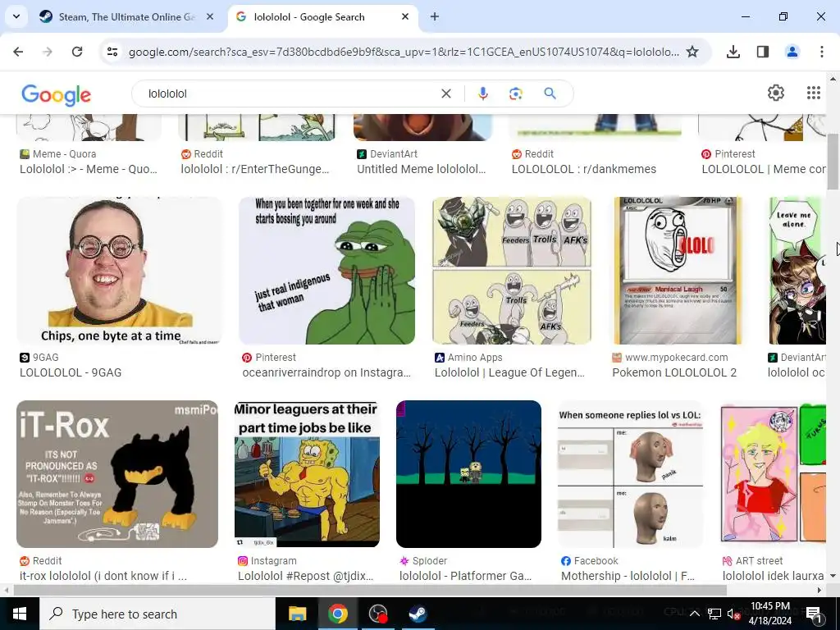Open the Sploder platformer game image
This screenshot has width=840, height=630.
[x=468, y=474]
